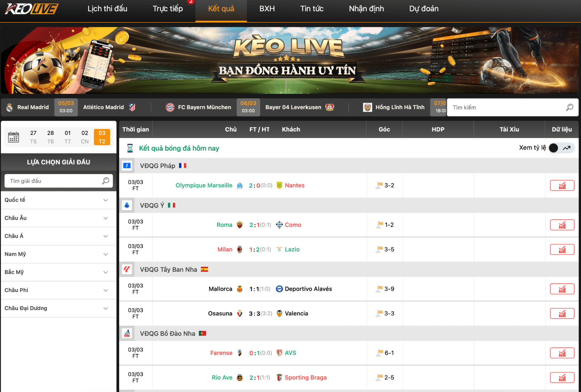The width and height of the screenshot is (581, 392).
Task: Open the BXH menu item
Action: [x=267, y=9]
